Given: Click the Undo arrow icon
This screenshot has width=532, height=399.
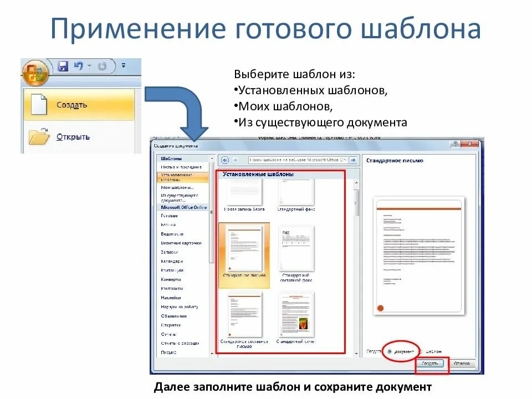Looking at the screenshot, I should click(x=79, y=66).
